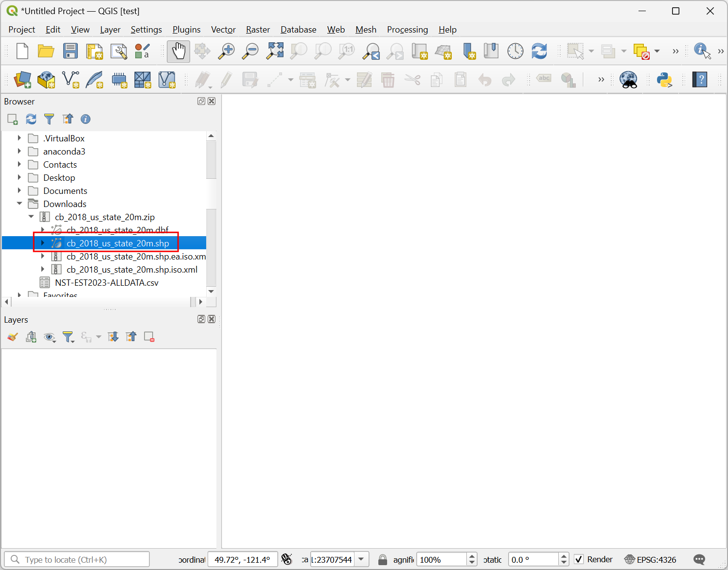Viewport: 728px width, 570px height.
Task: Click the Zoom Full extent icon
Action: click(x=275, y=51)
